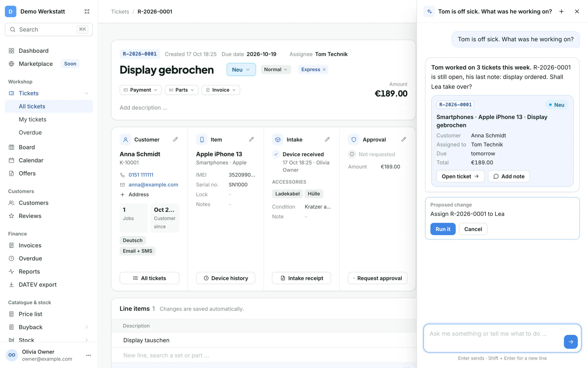Open Overdue under Tickets
The image size is (588, 368).
[49, 132]
